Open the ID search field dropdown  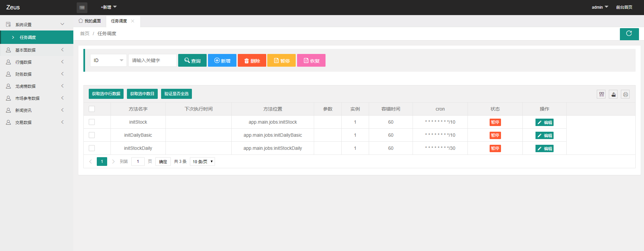click(109, 60)
